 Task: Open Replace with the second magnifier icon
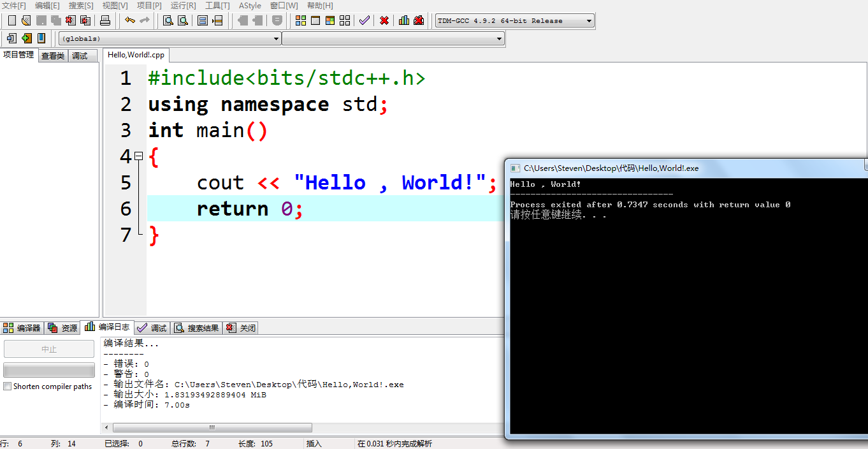183,20
